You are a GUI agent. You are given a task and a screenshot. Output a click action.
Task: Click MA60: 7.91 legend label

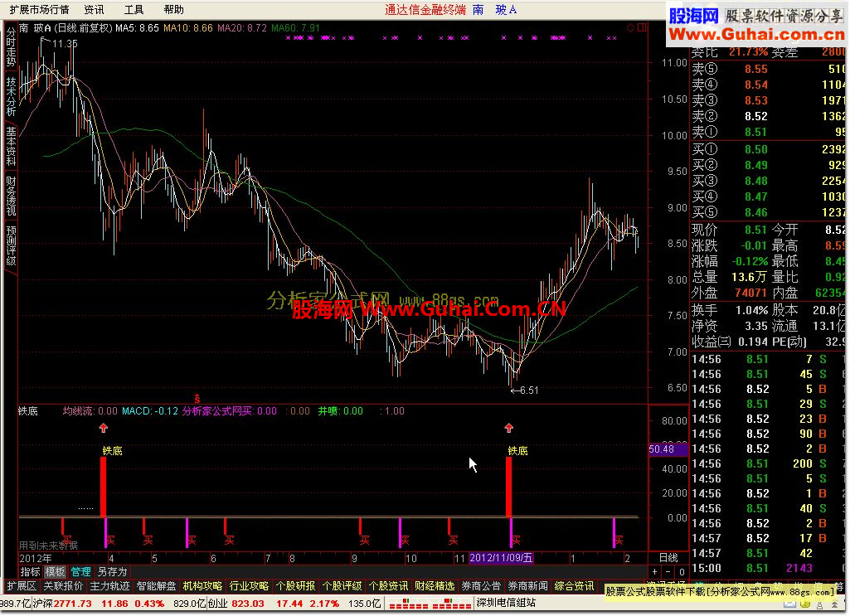click(295, 27)
